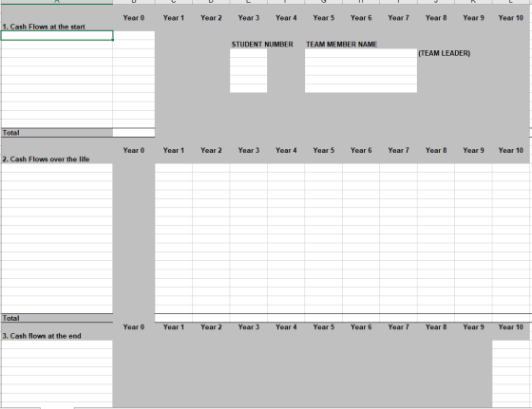Screen dimensions: 532x409
Task: Click the (TEAM LEADER) label cell
Action: click(445, 53)
